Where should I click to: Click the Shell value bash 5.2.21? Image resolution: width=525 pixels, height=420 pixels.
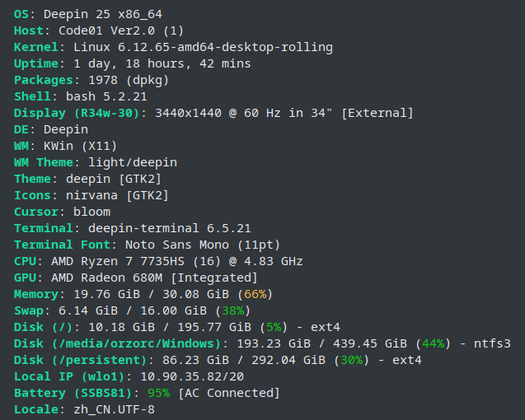(96, 97)
